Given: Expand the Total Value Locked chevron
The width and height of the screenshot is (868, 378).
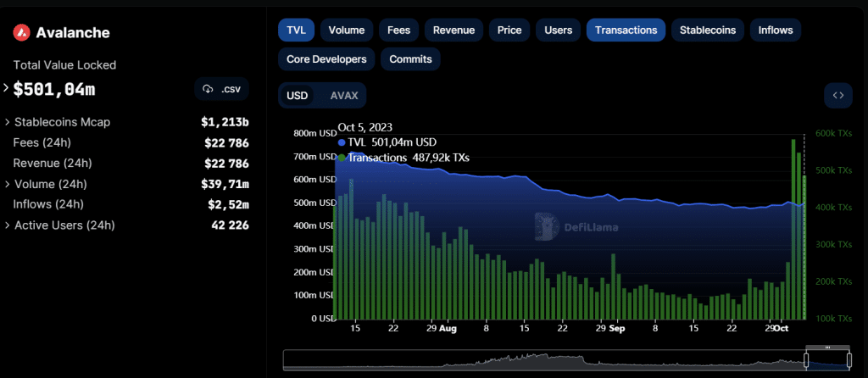Looking at the screenshot, I should coord(6,87).
